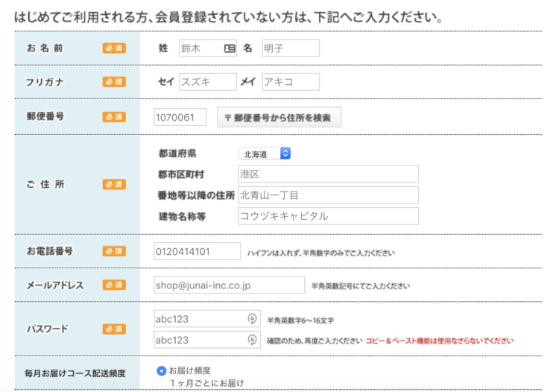This screenshot has width=544, height=392.
Task: Click the セイ furigana field with スズキ
Action: coord(208,82)
